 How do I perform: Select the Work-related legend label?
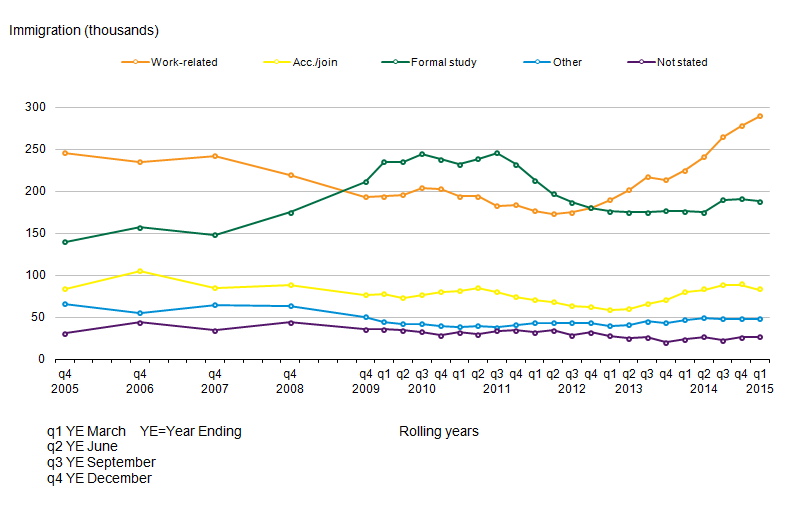(184, 62)
